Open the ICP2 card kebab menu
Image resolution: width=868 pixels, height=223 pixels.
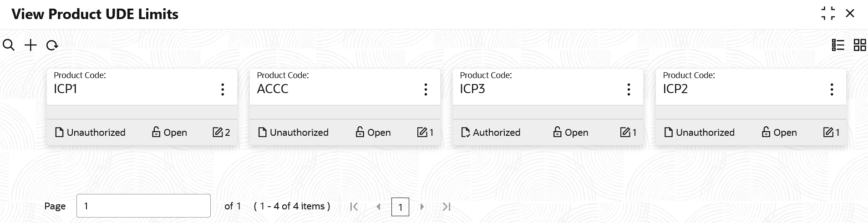coord(832,89)
